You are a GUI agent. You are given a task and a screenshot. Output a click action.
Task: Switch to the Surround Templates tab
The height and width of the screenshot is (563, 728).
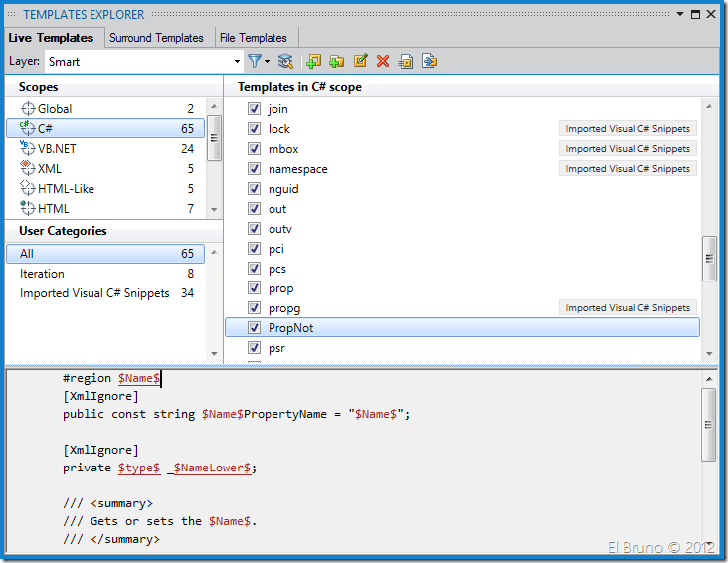156,38
